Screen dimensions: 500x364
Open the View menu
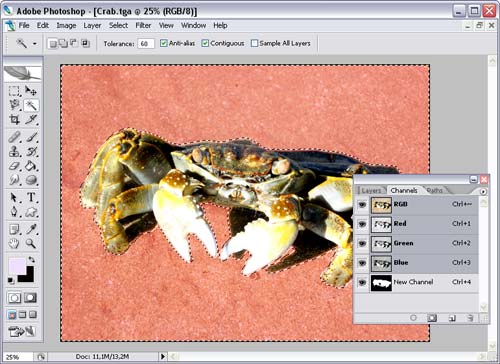(166, 25)
